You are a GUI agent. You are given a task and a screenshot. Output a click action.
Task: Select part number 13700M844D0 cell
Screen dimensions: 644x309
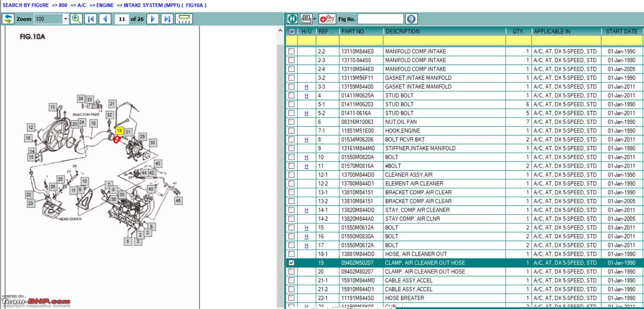[x=361, y=175]
